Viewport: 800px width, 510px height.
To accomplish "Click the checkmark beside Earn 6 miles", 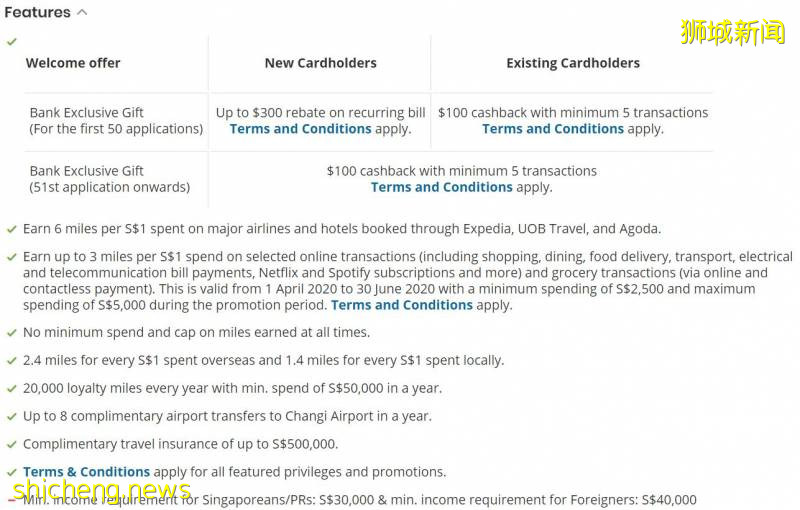I will pos(11,229).
